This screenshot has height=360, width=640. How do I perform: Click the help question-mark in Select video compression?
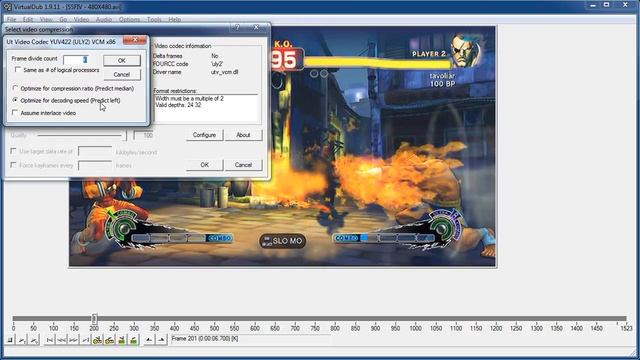pos(237,28)
